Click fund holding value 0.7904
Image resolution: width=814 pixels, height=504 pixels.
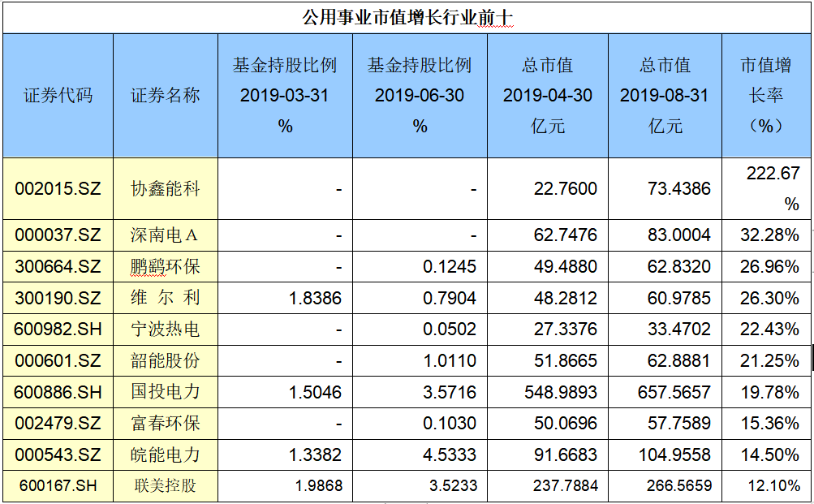450,298
